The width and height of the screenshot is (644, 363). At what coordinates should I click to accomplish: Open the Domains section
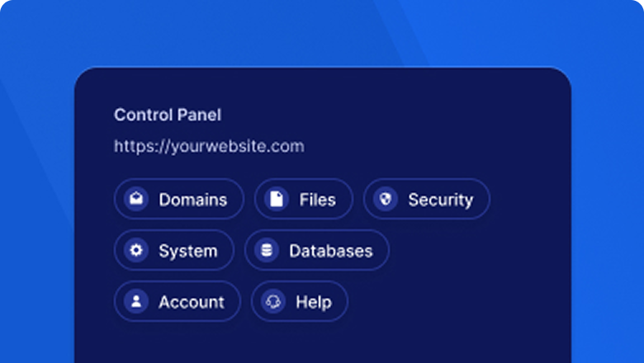(192, 200)
